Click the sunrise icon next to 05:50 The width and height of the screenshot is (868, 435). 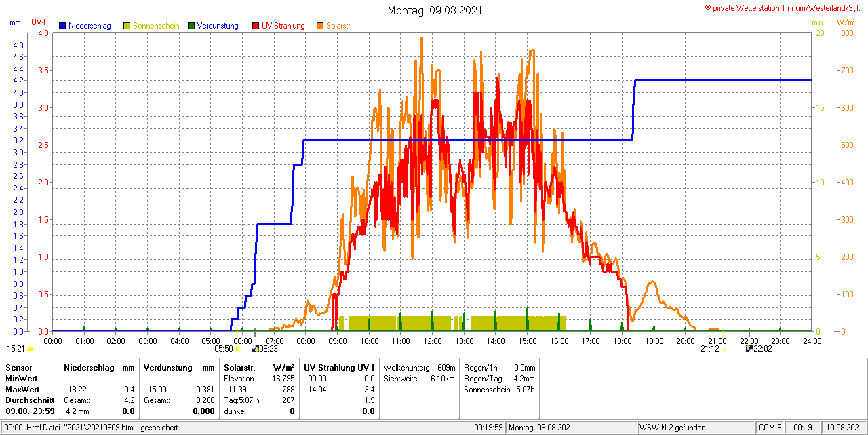(237, 348)
